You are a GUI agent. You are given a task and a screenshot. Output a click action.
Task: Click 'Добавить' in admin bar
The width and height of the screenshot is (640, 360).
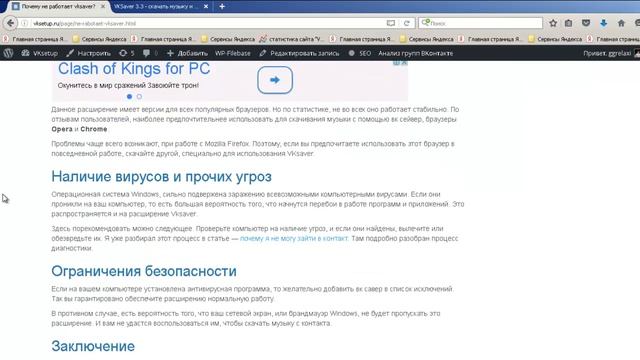point(187,53)
